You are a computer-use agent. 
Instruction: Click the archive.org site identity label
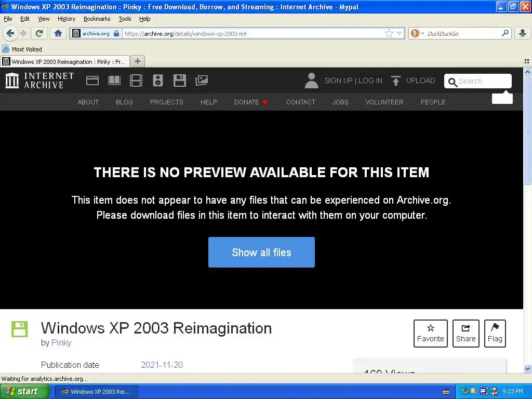pyautogui.click(x=96, y=33)
